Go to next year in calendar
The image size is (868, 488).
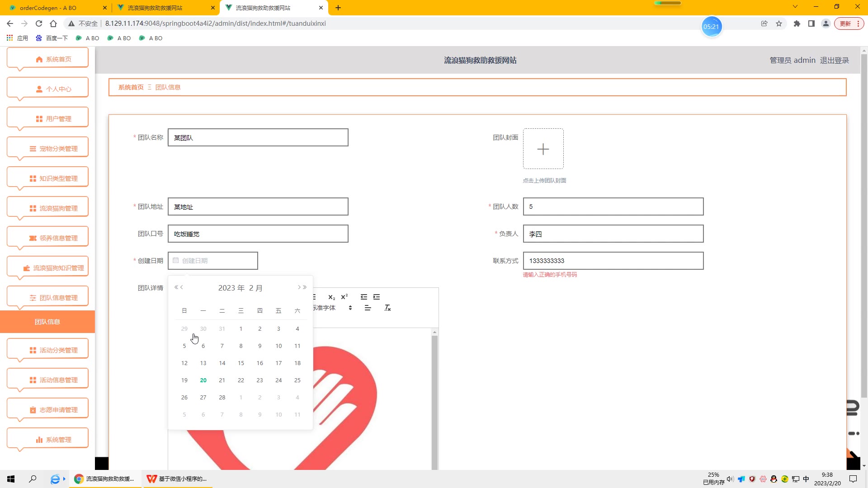(x=305, y=287)
